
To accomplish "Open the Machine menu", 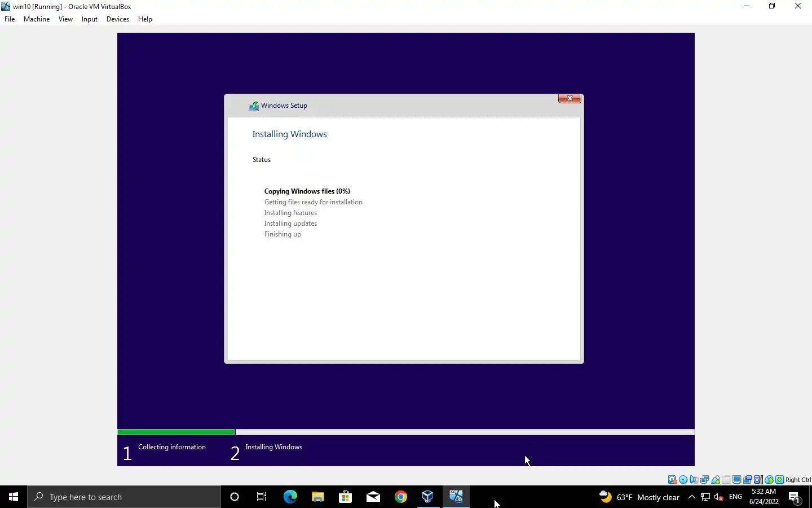I will click(x=37, y=19).
